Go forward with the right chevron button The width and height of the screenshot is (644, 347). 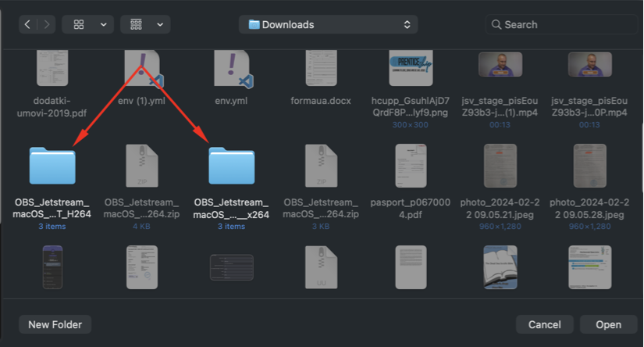[x=46, y=25]
